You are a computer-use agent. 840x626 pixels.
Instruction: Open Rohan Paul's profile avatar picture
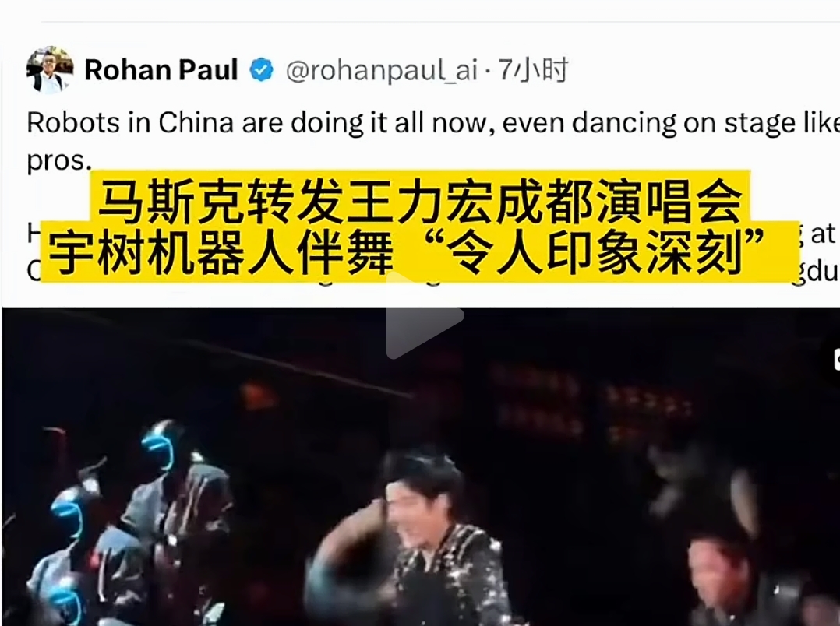49,69
